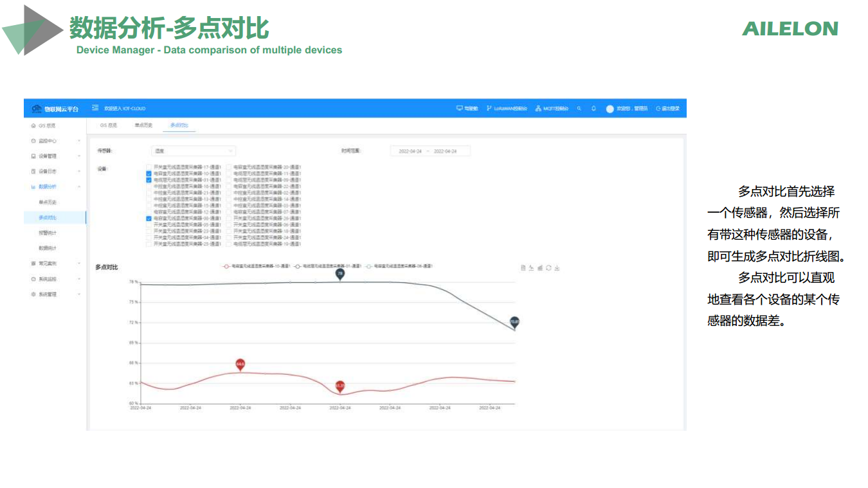The image size is (868, 488).
Task: Select the 多点对比 tab
Action: [179, 125]
